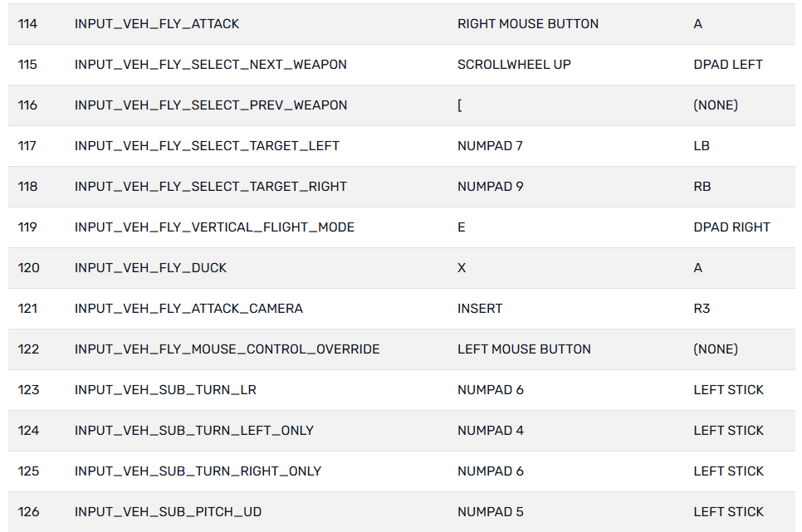This screenshot has height=532, width=802.
Task: Click INPUT_VEH_FLY_SELECT_TARGET_RIGHT name
Action: (211, 187)
